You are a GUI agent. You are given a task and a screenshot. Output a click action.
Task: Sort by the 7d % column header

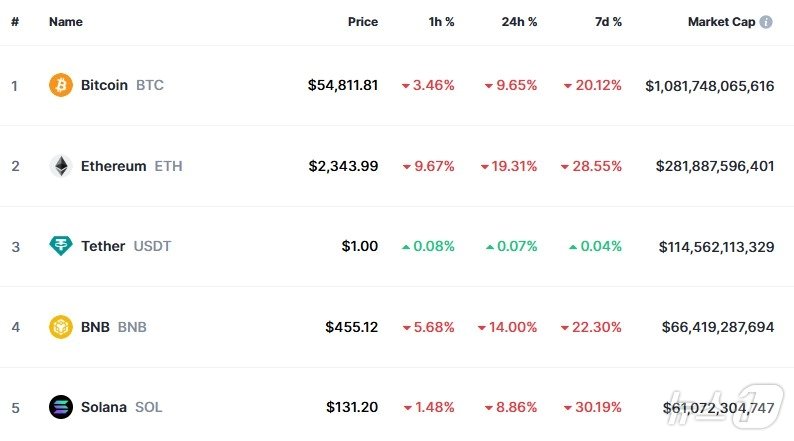[x=608, y=22]
